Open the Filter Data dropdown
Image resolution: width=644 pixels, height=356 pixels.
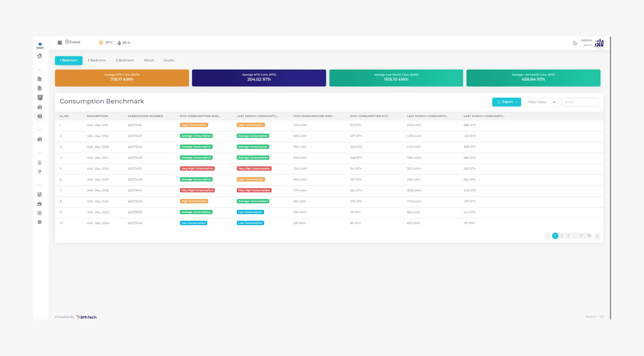tap(542, 102)
